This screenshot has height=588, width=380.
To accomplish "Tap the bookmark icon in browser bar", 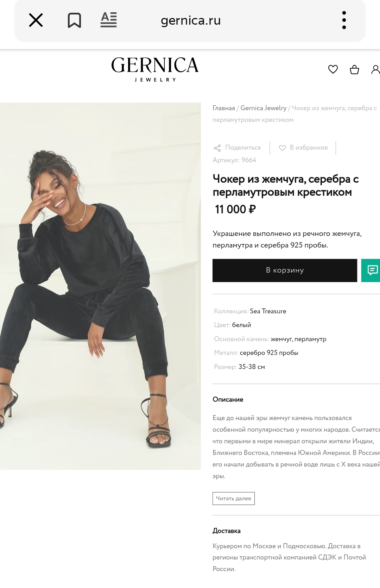I will pos(74,20).
